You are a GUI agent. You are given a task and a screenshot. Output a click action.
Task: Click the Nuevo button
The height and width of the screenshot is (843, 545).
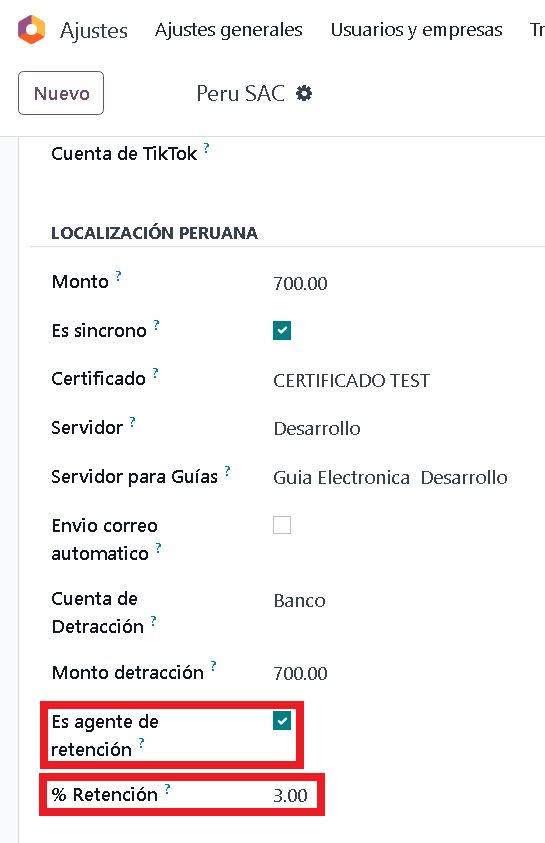61,93
